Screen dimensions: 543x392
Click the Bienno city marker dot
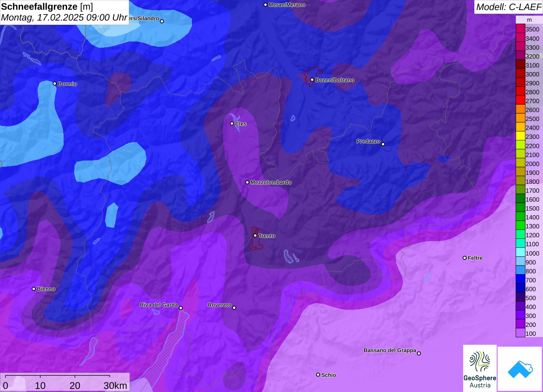[x=34, y=289]
